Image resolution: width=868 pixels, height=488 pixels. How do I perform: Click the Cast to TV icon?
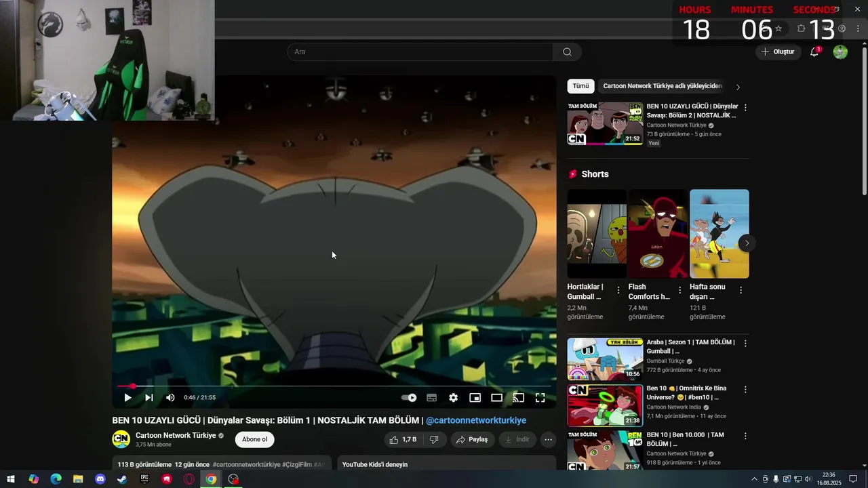point(518,398)
